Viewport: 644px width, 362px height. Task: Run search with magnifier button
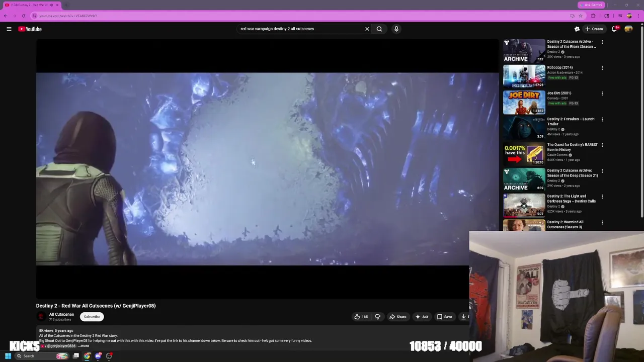click(x=379, y=29)
